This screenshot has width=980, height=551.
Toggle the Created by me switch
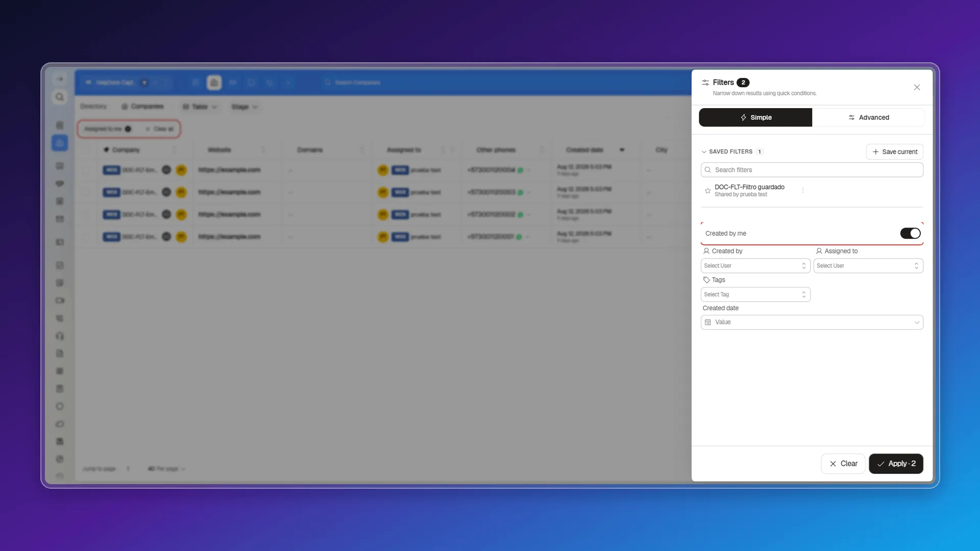(910, 233)
